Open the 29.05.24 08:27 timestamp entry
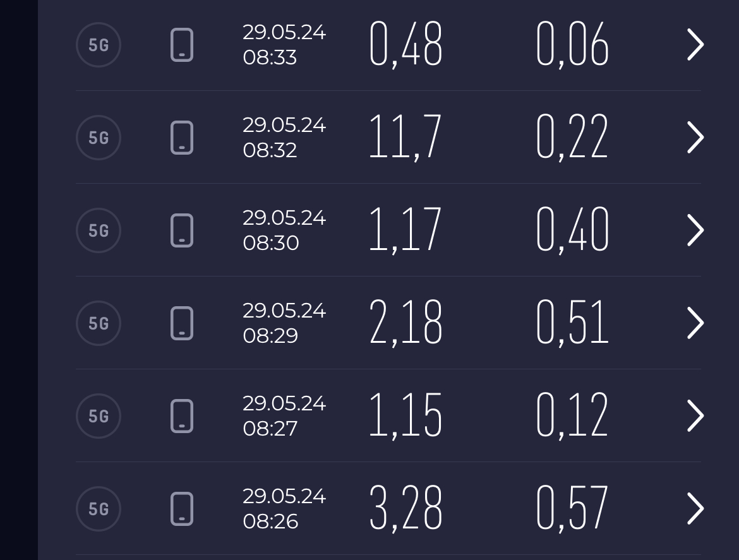The width and height of the screenshot is (739, 560). click(x=284, y=416)
